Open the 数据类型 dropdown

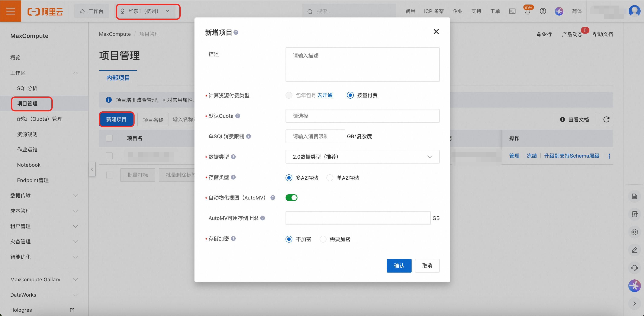pyautogui.click(x=363, y=157)
